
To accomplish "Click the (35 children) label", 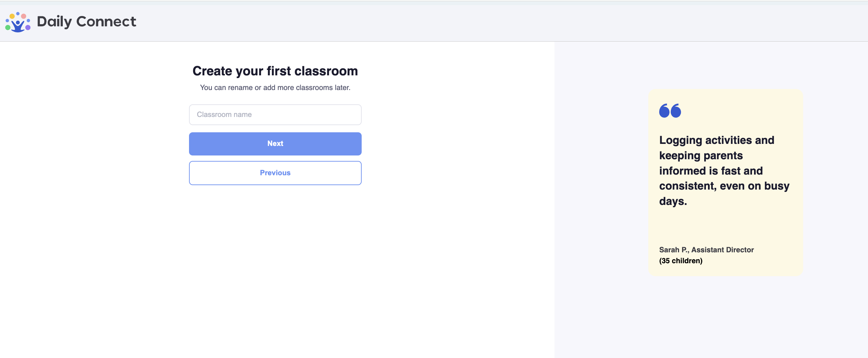I will click(x=681, y=260).
